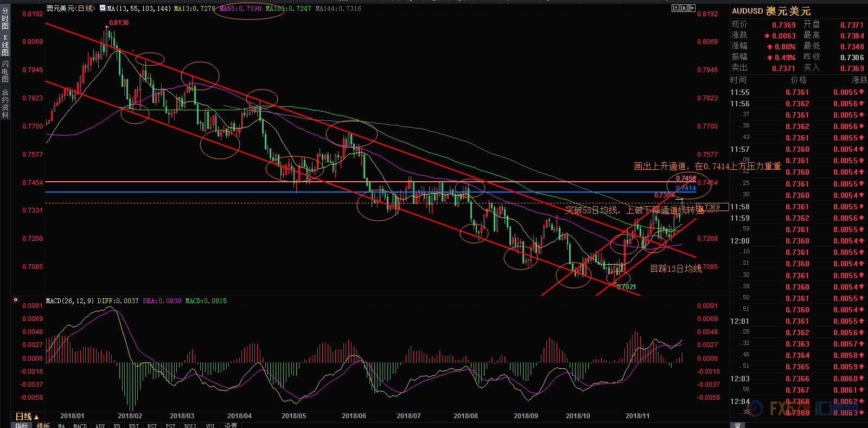The image size is (868, 428).
Task: Click the 现价 0.7369 value
Action: coord(784,25)
